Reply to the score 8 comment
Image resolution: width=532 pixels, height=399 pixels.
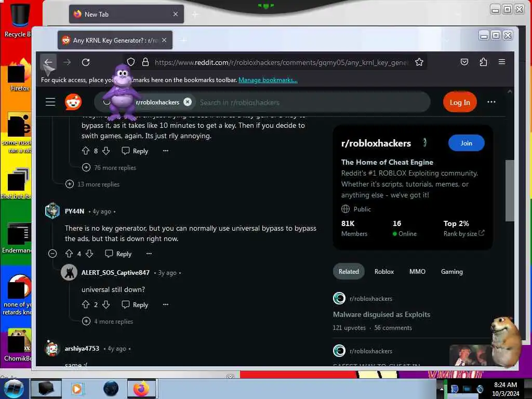coord(135,151)
